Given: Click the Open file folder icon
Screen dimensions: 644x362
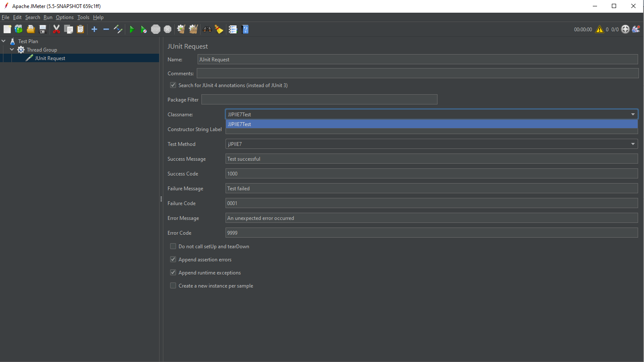Looking at the screenshot, I should click(x=31, y=29).
